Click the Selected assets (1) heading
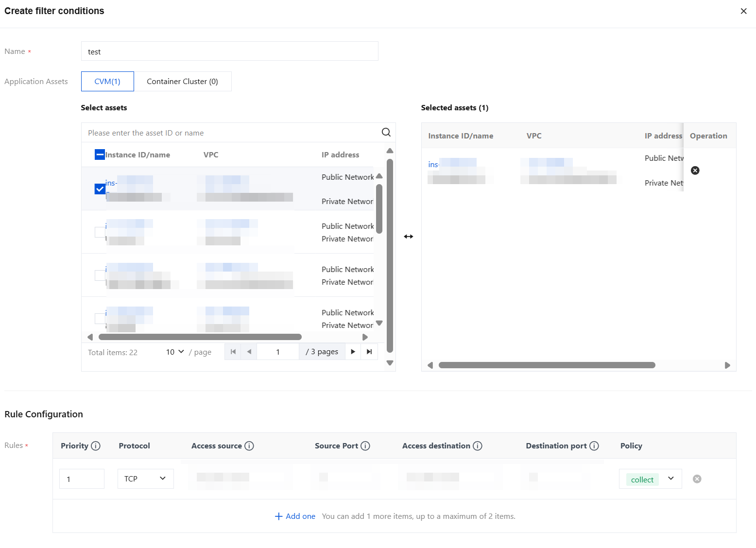 455,108
